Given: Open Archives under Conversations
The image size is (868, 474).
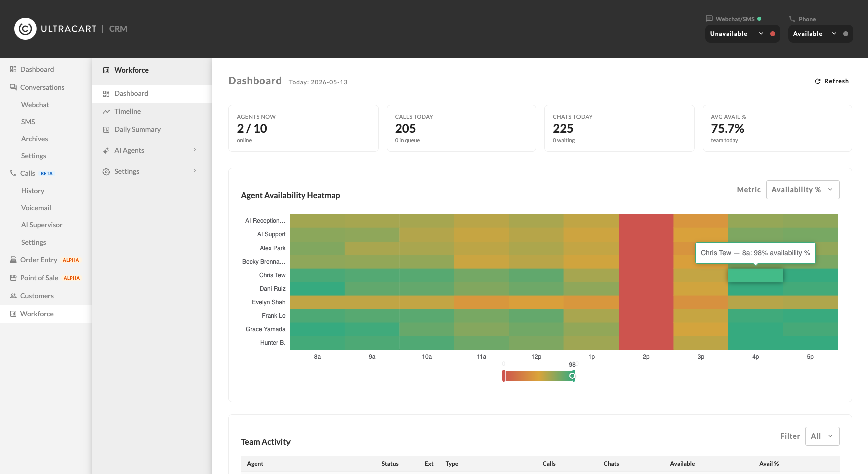Looking at the screenshot, I should [35, 139].
